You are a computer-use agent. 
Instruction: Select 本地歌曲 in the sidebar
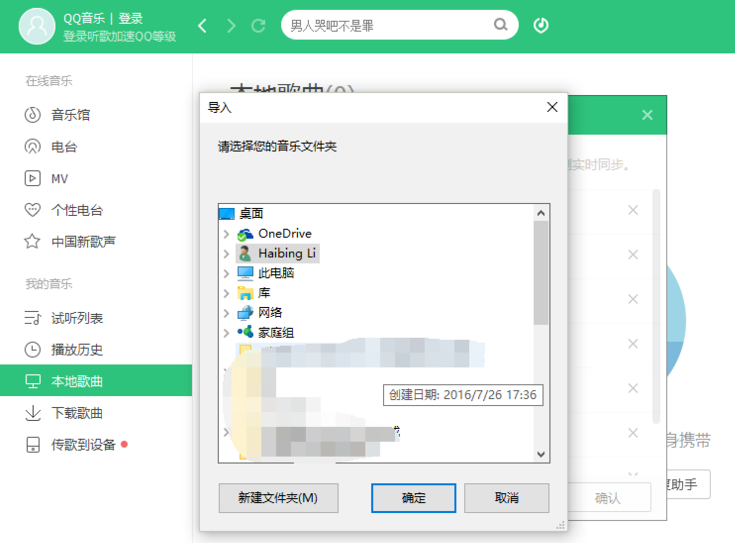96,380
